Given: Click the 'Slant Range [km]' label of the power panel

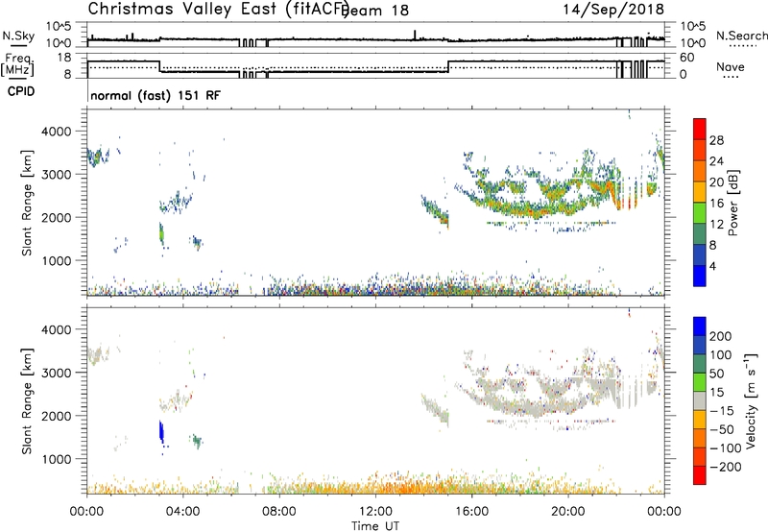Looking at the screenshot, I should pos(27,203).
